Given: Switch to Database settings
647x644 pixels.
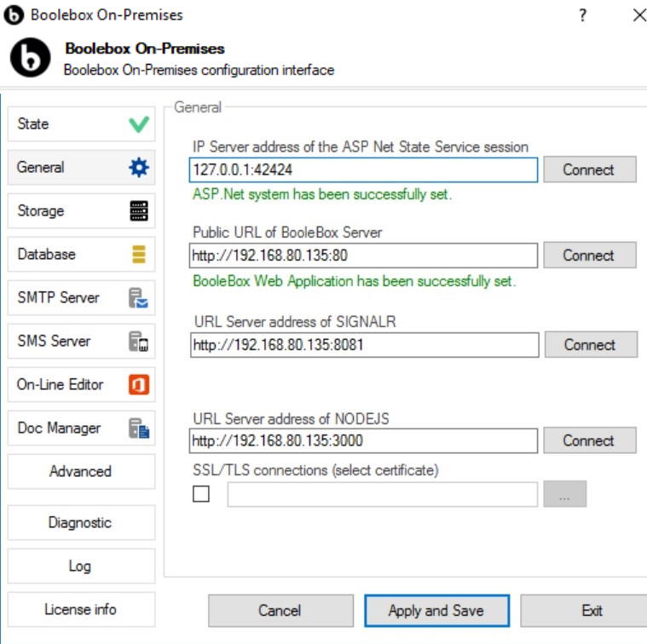Looking at the screenshot, I should (x=81, y=254).
